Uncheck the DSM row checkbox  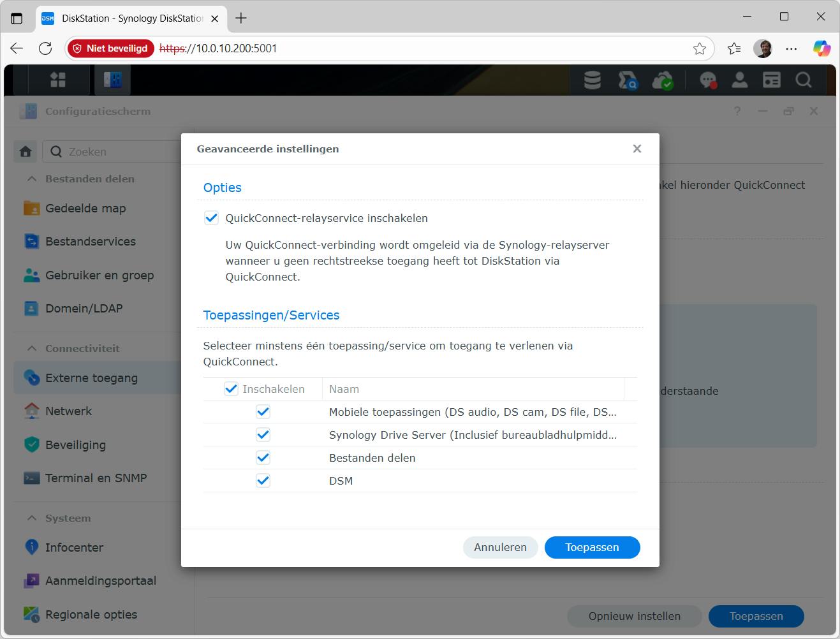263,481
